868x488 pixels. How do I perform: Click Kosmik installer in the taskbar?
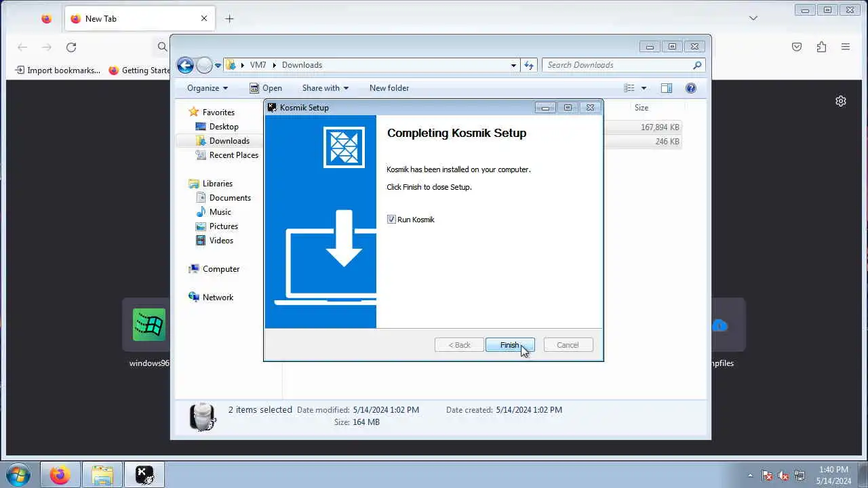144,475
